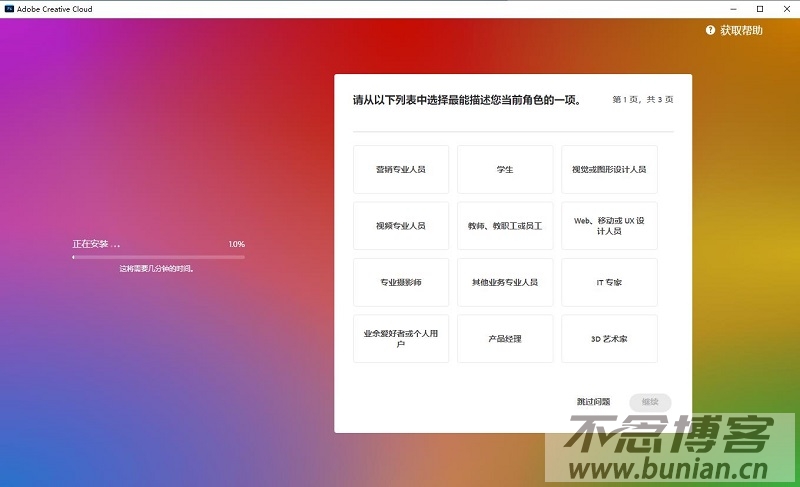Maximize the Adobe Creative Cloud window
800x487 pixels.
coord(759,8)
